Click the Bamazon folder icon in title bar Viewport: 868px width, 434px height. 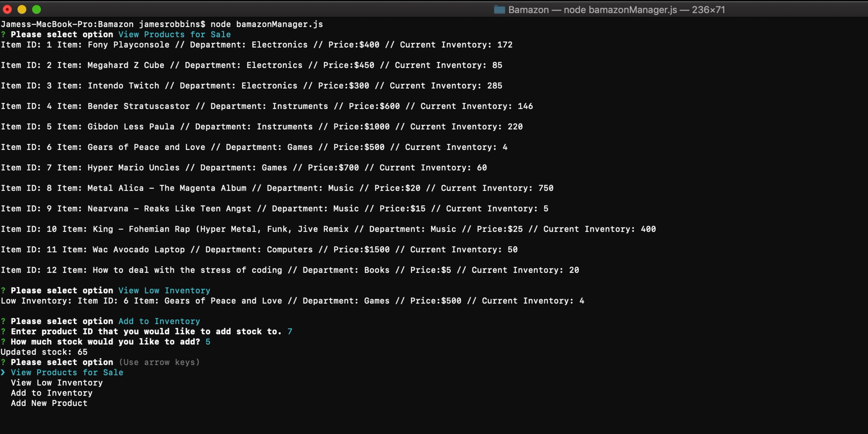499,10
